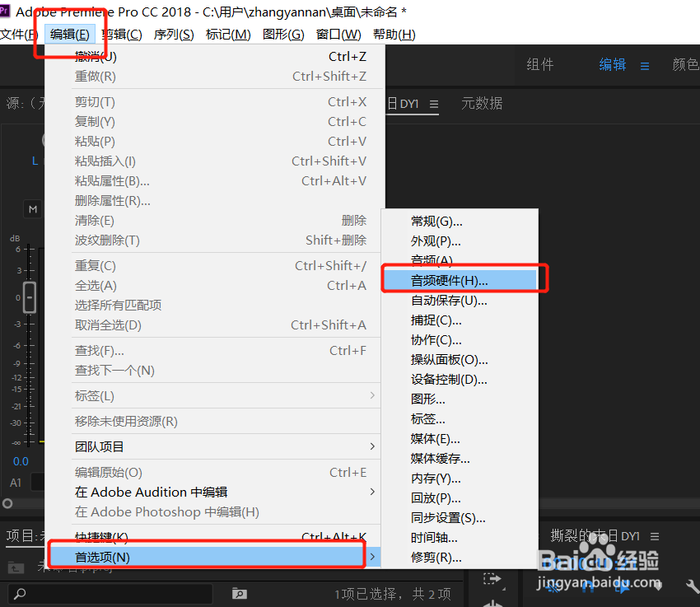Toggle the M mute button on audio track
Image resolution: width=700 pixels, height=607 pixels.
pos(33,209)
